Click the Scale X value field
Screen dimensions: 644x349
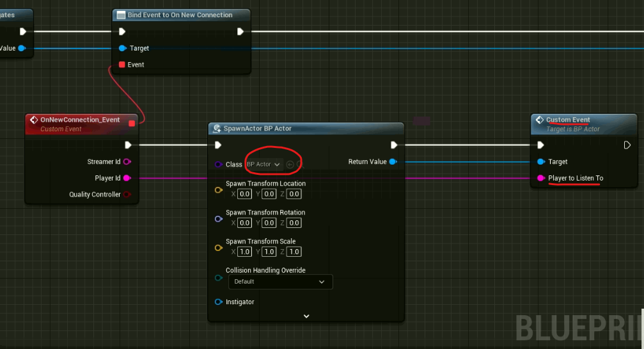click(245, 252)
